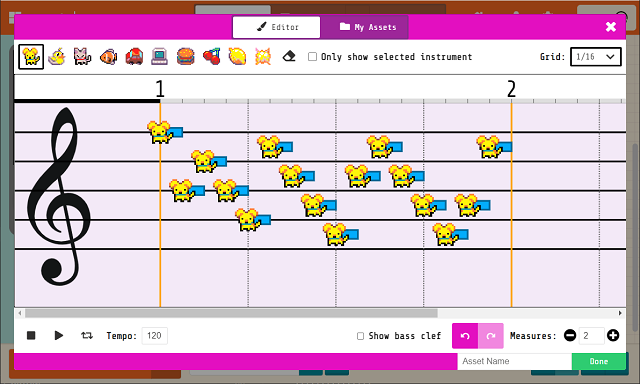Screen dimensions: 640x384
Task: Choose the burger instrument icon
Action: [185, 57]
